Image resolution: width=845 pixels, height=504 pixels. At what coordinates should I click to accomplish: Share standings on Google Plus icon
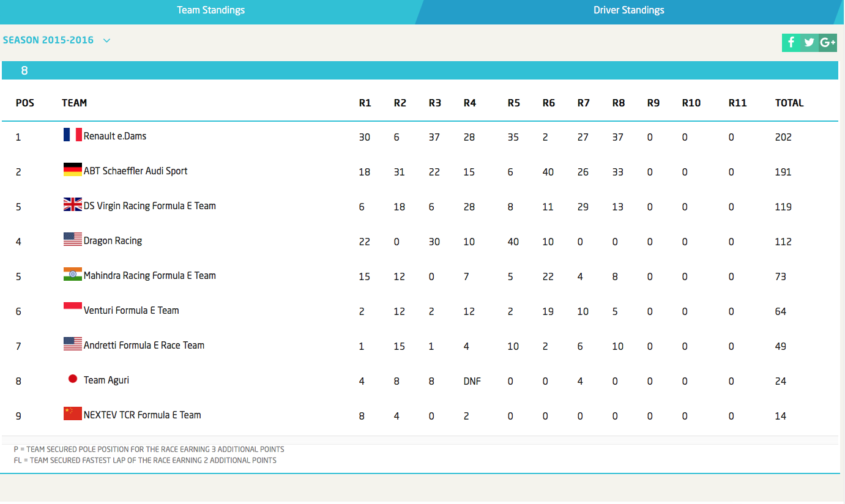point(828,42)
